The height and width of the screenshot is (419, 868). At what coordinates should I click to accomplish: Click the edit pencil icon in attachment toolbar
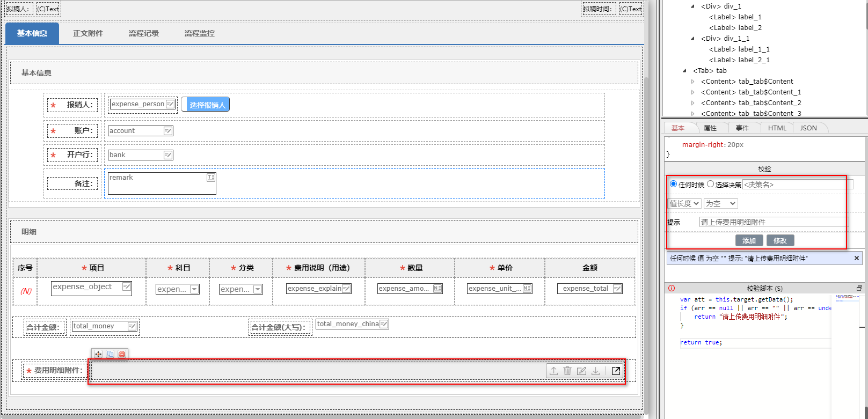pos(581,371)
